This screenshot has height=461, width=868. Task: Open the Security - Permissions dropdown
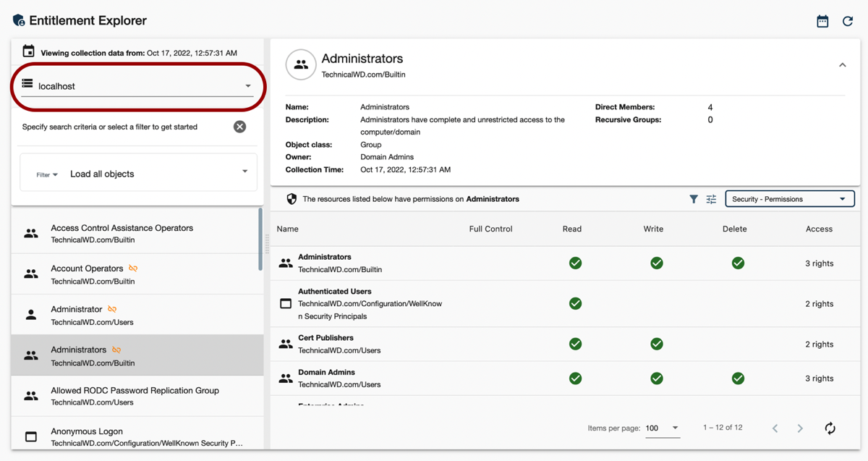(x=789, y=199)
